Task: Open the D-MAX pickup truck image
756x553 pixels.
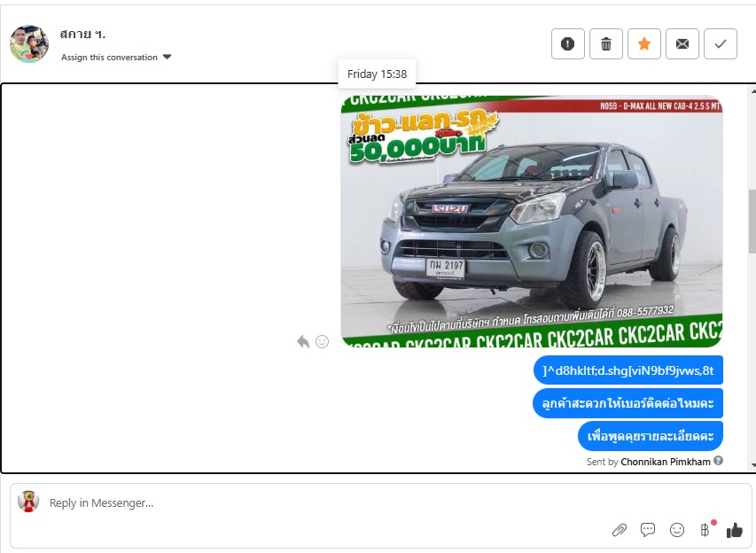Action: click(531, 222)
